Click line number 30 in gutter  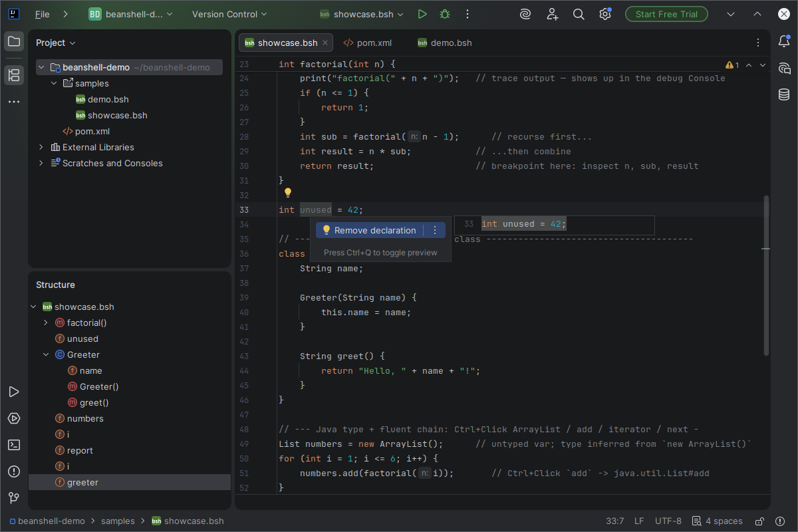[243, 166]
